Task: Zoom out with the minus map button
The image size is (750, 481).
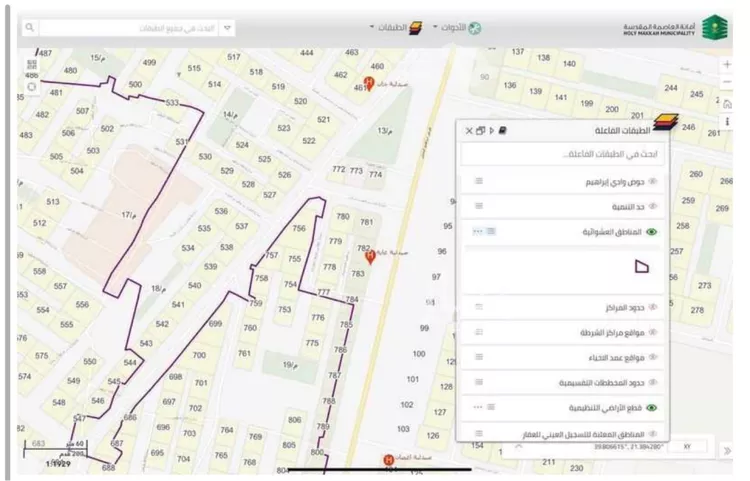Action: pyautogui.click(x=727, y=82)
